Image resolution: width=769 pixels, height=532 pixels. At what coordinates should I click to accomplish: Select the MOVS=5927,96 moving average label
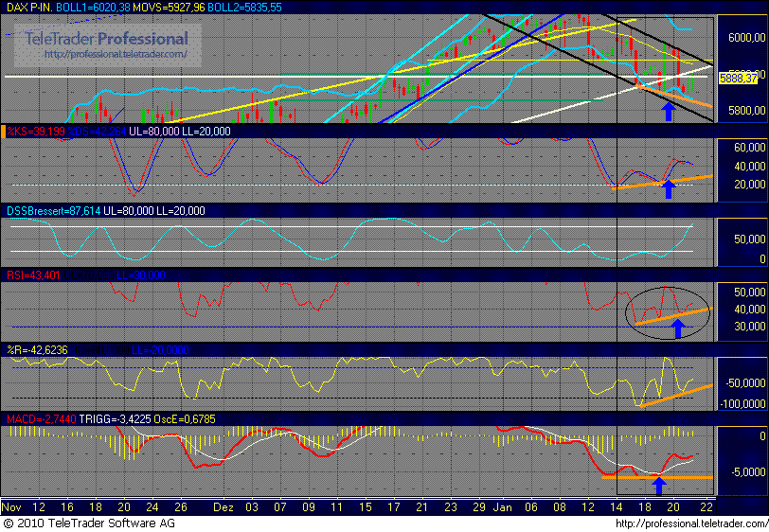pos(169,8)
